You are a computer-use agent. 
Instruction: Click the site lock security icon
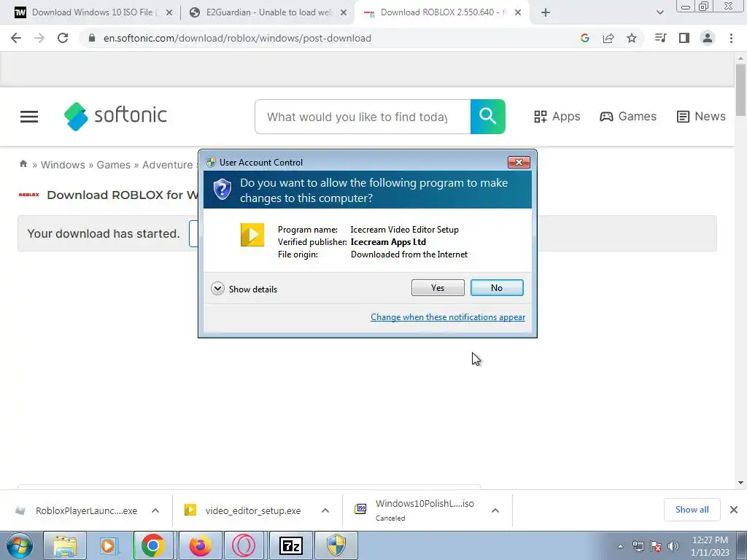[92, 38]
